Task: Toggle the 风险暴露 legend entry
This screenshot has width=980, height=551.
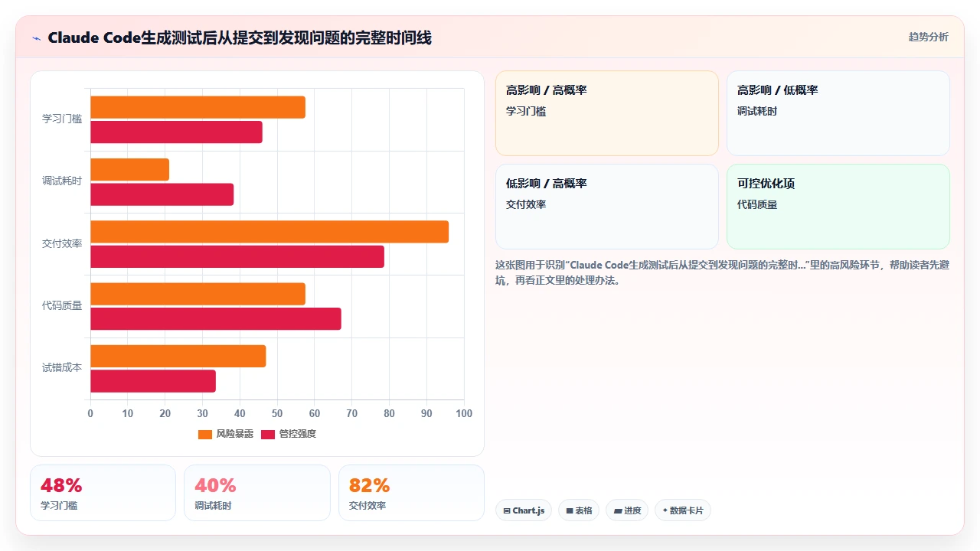Action: (226, 434)
